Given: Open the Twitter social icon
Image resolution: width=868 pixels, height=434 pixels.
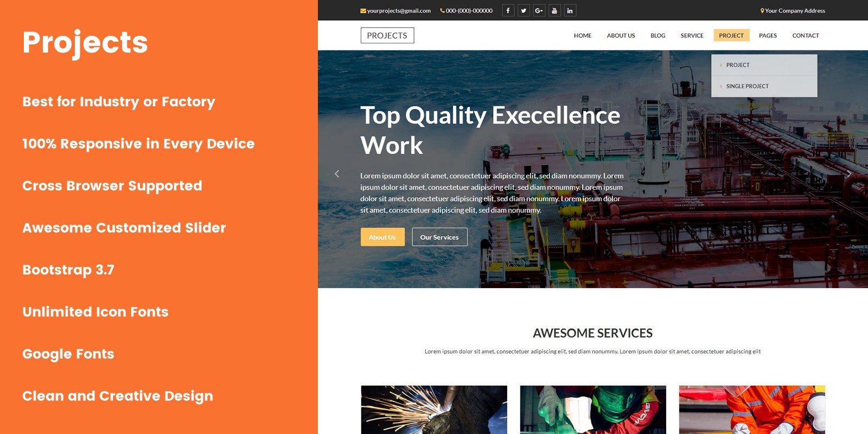Looking at the screenshot, I should click(x=524, y=10).
